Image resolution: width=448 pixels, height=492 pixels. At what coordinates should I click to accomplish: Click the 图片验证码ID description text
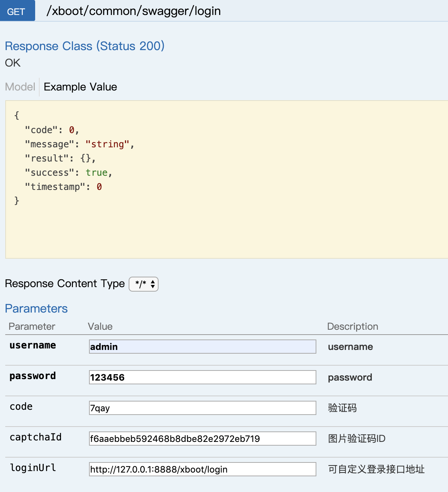click(356, 439)
